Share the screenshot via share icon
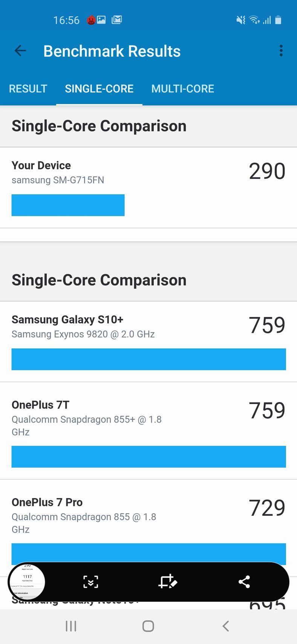The image size is (297, 644). pos(244,582)
